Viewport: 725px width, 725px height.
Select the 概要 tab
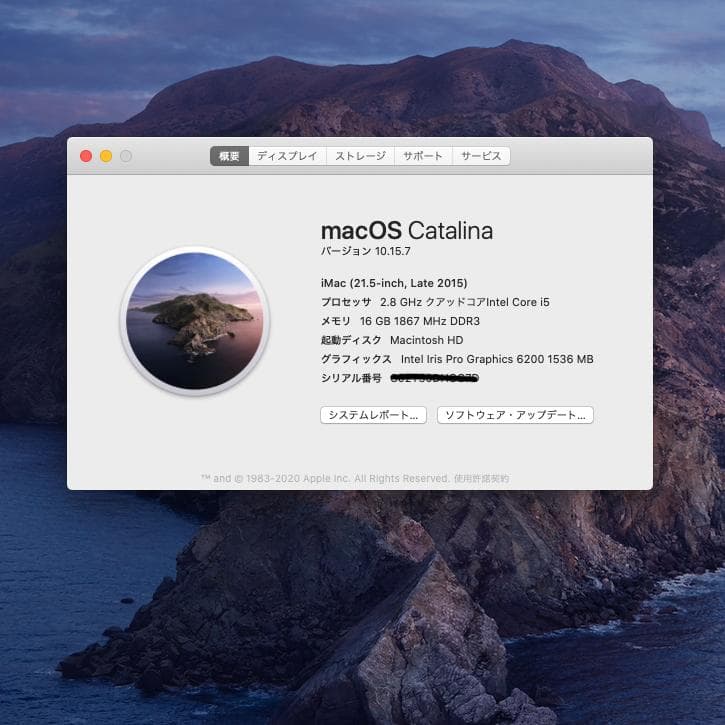[x=229, y=156]
